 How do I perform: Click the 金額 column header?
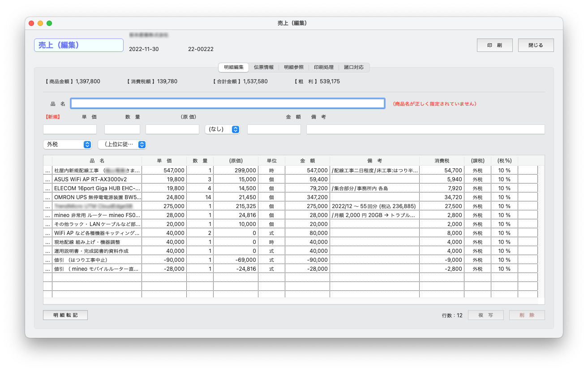click(x=307, y=160)
